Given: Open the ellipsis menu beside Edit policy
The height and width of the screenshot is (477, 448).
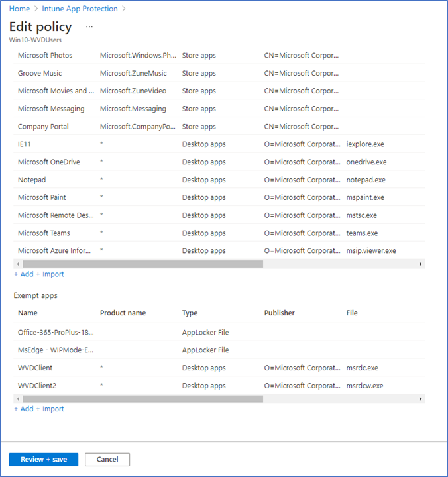Looking at the screenshot, I should (89, 26).
